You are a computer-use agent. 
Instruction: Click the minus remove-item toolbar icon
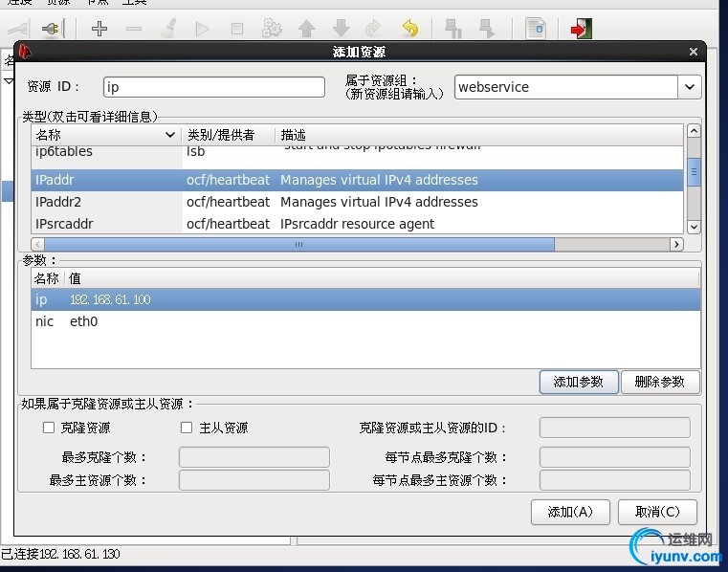click(x=134, y=29)
